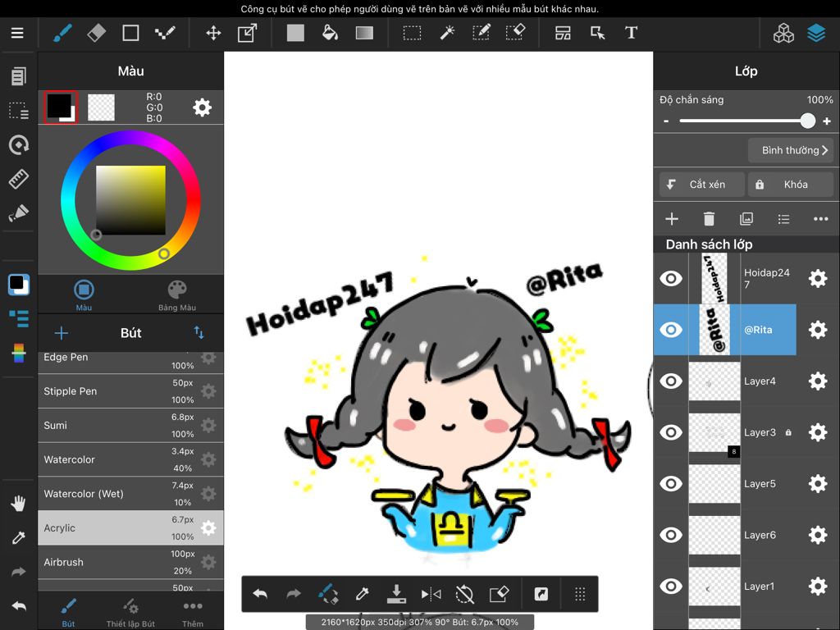Screen dimensions: 840x630
Task: Select the Selection Eraser tool
Action: coord(515,33)
